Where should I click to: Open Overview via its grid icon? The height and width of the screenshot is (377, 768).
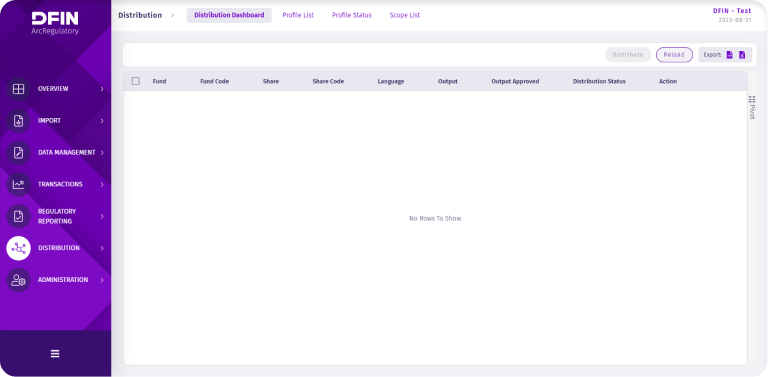(x=18, y=89)
